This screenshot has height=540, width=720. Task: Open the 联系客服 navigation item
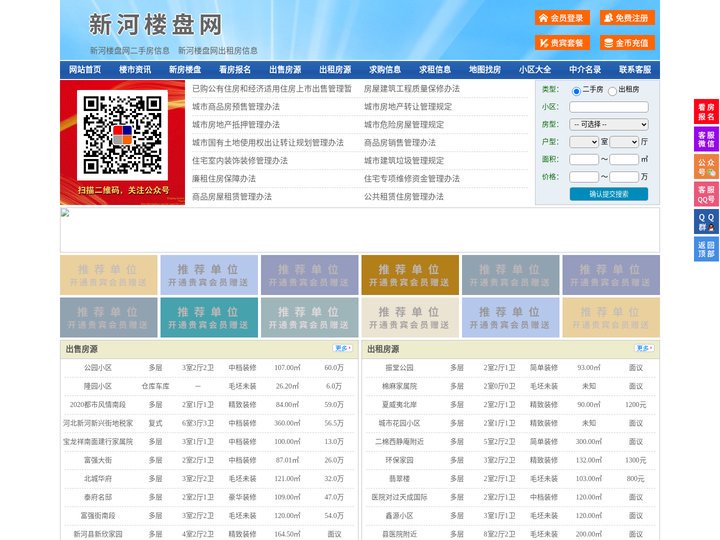(635, 70)
